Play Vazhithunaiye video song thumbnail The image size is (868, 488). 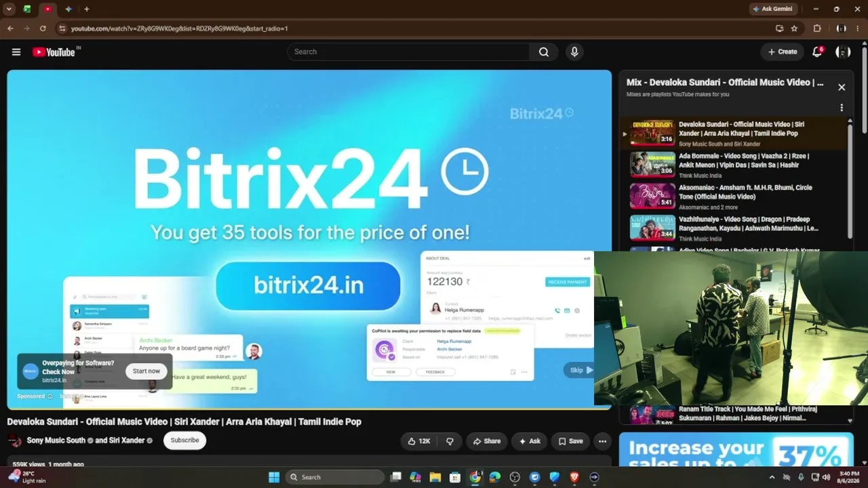pos(652,228)
